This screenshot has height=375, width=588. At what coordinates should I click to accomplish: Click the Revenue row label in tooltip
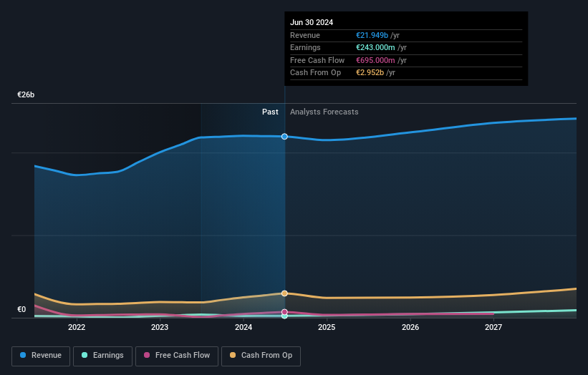(x=305, y=35)
